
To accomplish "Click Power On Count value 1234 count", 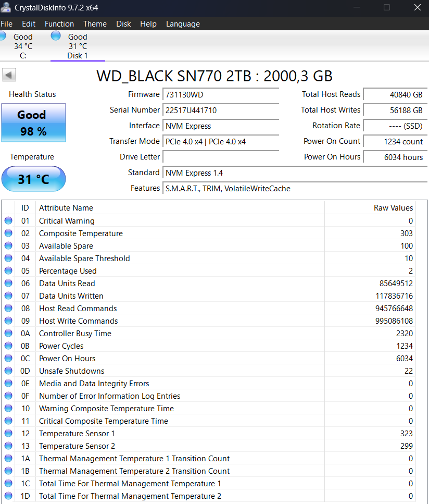I will click(x=396, y=142).
